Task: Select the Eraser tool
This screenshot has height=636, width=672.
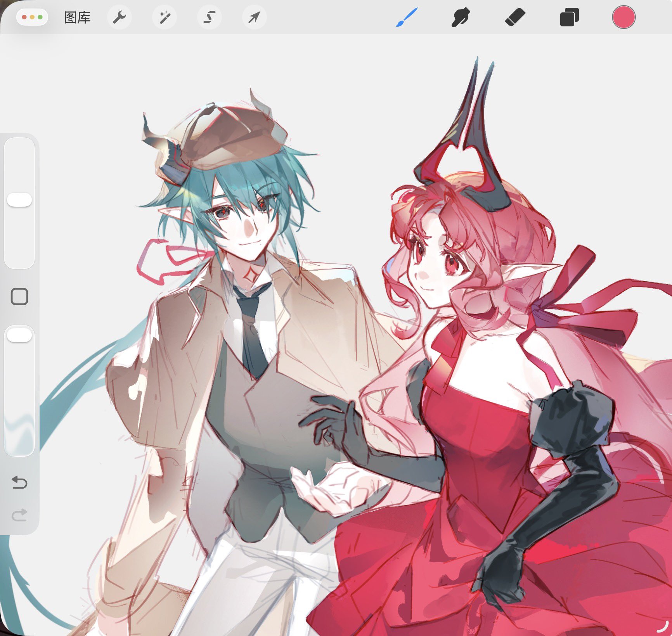Action: (x=515, y=17)
